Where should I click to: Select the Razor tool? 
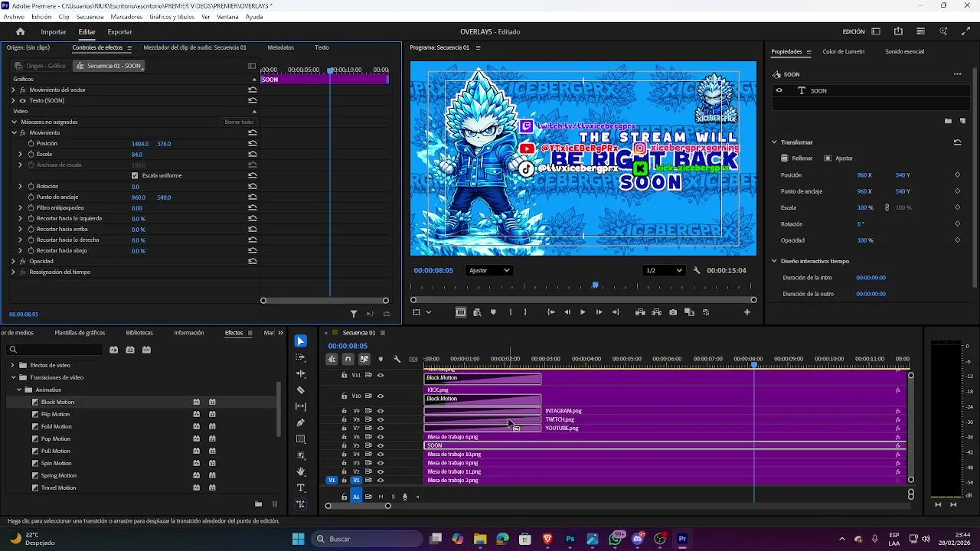[301, 390]
